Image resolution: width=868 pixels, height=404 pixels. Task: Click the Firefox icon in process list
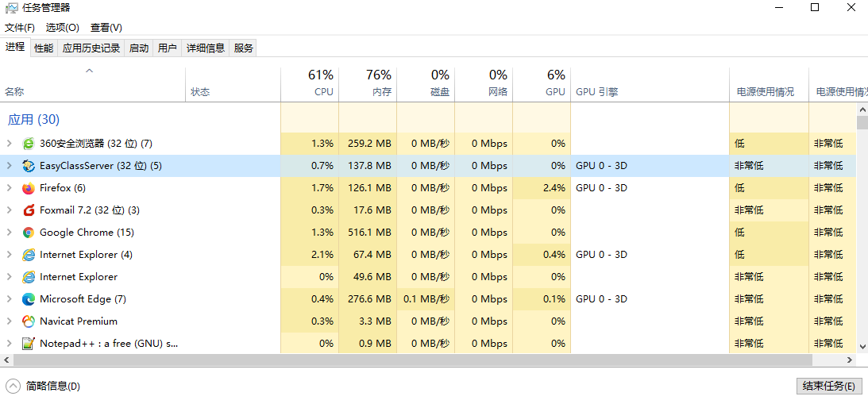coord(29,188)
